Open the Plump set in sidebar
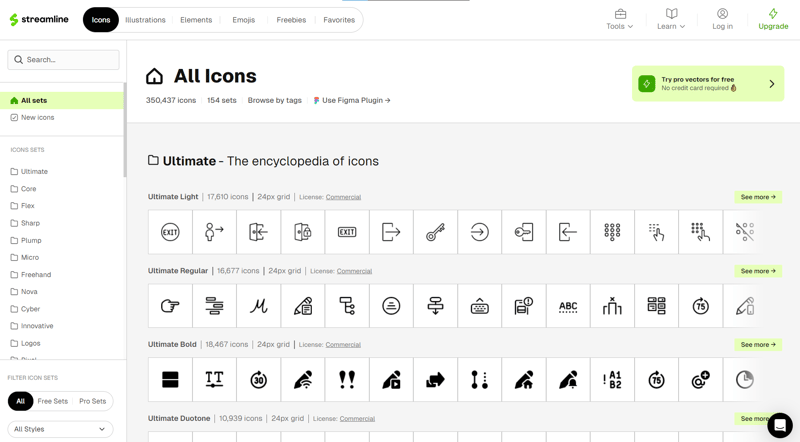The width and height of the screenshot is (800, 442). pyautogui.click(x=26, y=240)
